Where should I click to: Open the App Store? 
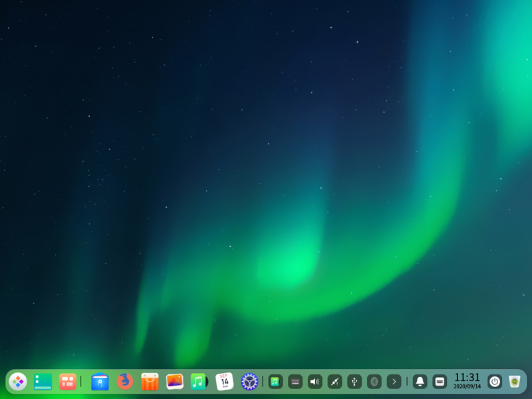pos(149,382)
